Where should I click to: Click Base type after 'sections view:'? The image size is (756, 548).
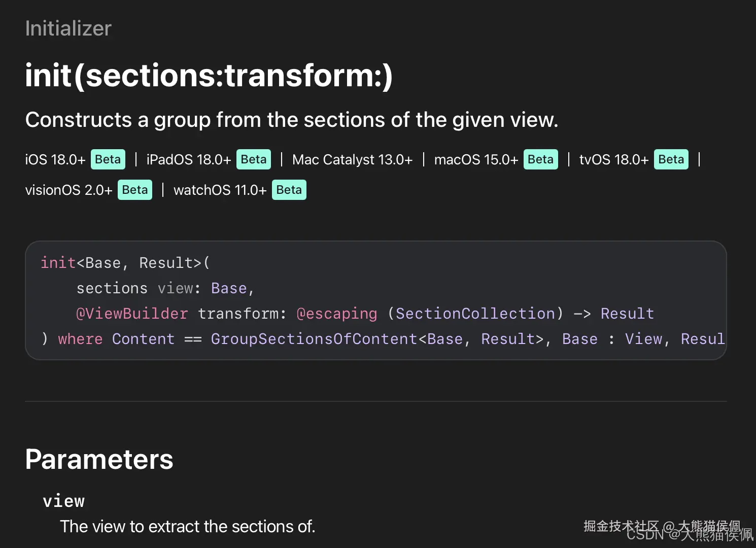tap(229, 288)
